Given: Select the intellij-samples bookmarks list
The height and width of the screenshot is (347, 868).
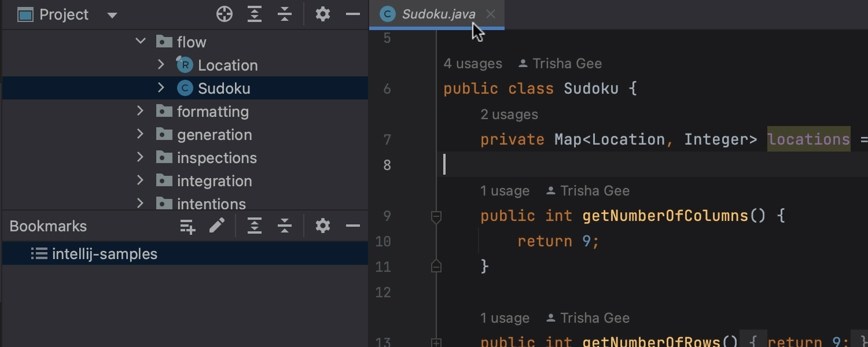Looking at the screenshot, I should click(x=104, y=253).
